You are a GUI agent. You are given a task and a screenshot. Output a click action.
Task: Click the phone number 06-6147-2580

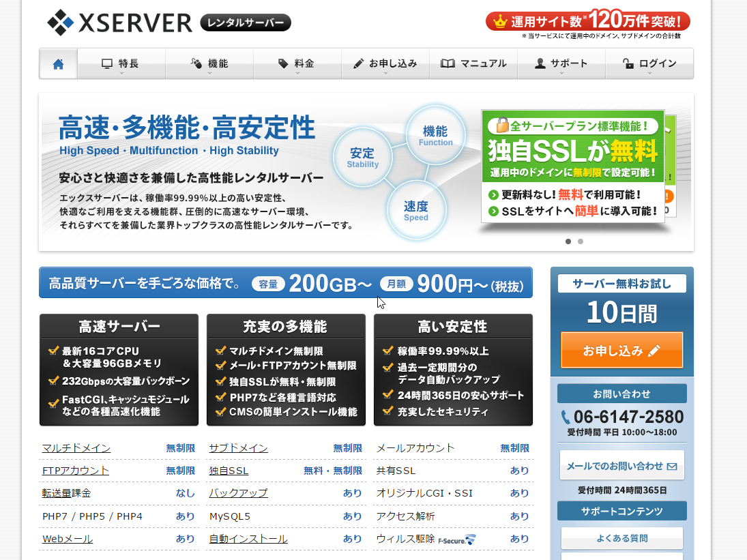(628, 417)
